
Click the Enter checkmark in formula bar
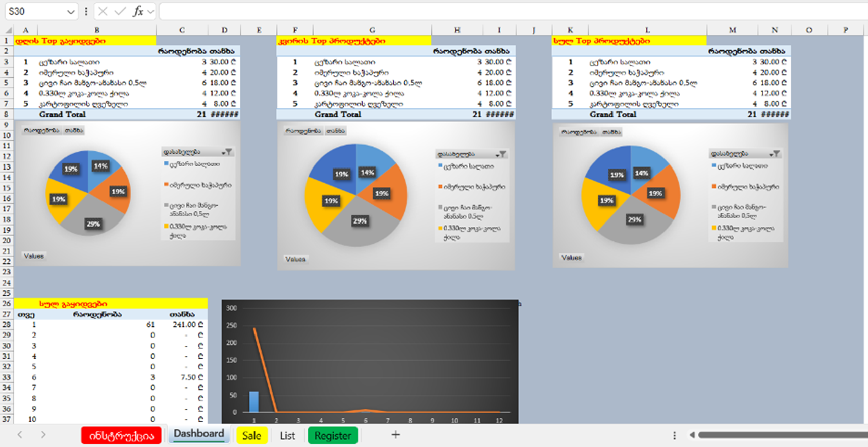tap(120, 11)
